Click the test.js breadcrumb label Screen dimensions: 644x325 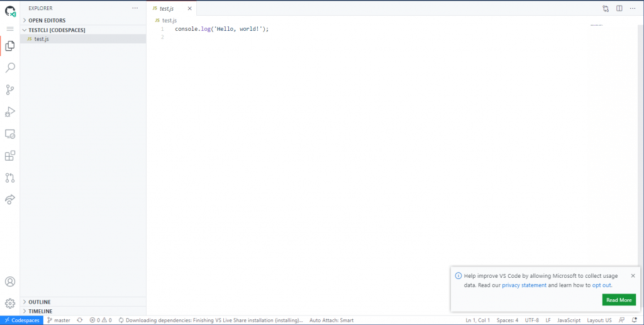tap(170, 20)
